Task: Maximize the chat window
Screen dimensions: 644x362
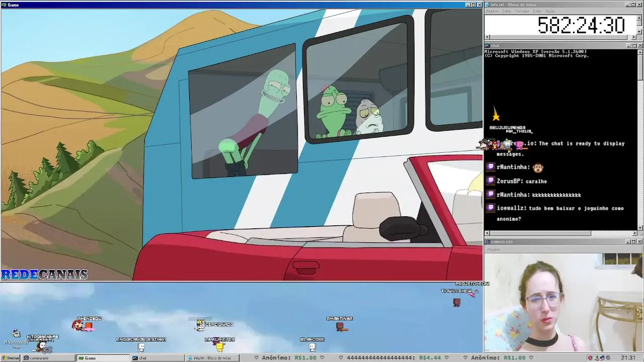Action: (x=634, y=46)
